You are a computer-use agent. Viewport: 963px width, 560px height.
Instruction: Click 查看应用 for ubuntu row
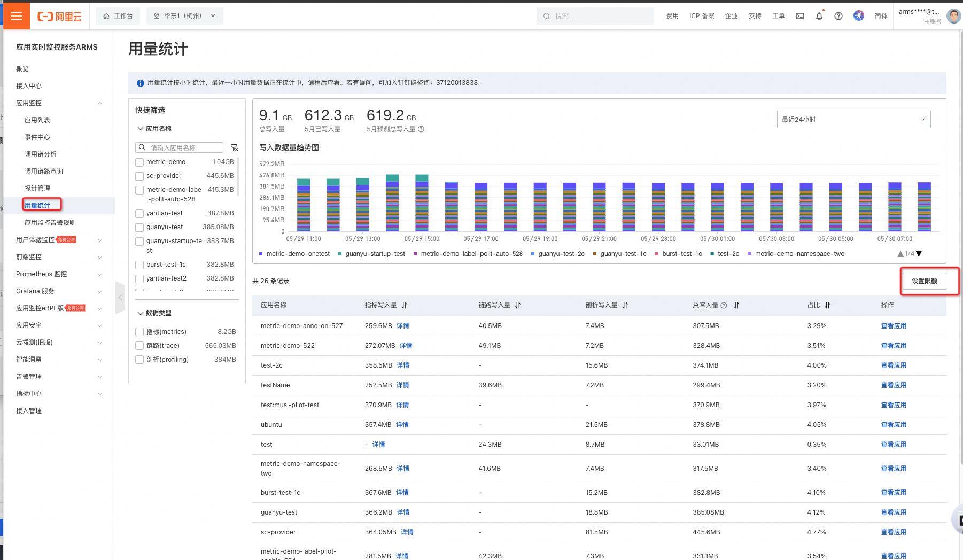pos(894,425)
